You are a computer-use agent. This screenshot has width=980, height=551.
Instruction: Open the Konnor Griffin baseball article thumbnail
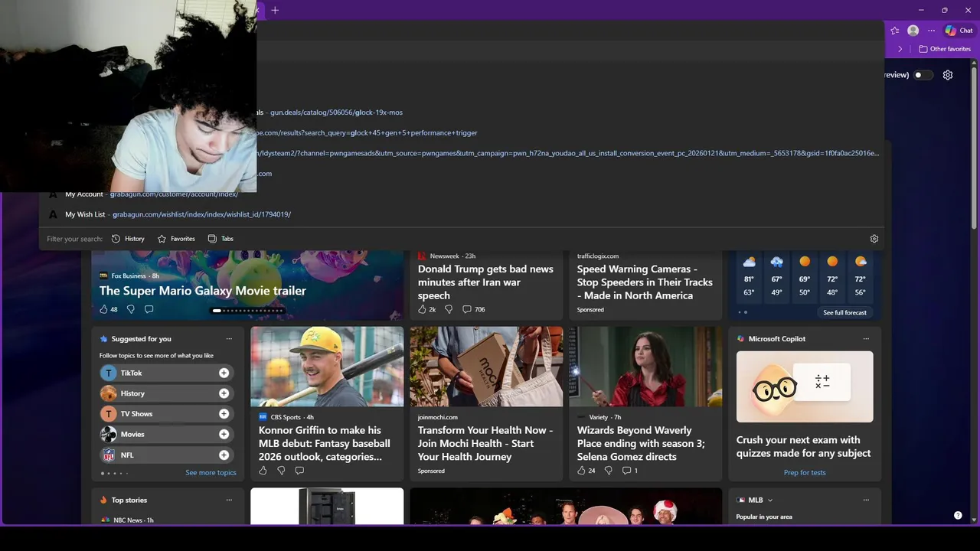coord(327,367)
